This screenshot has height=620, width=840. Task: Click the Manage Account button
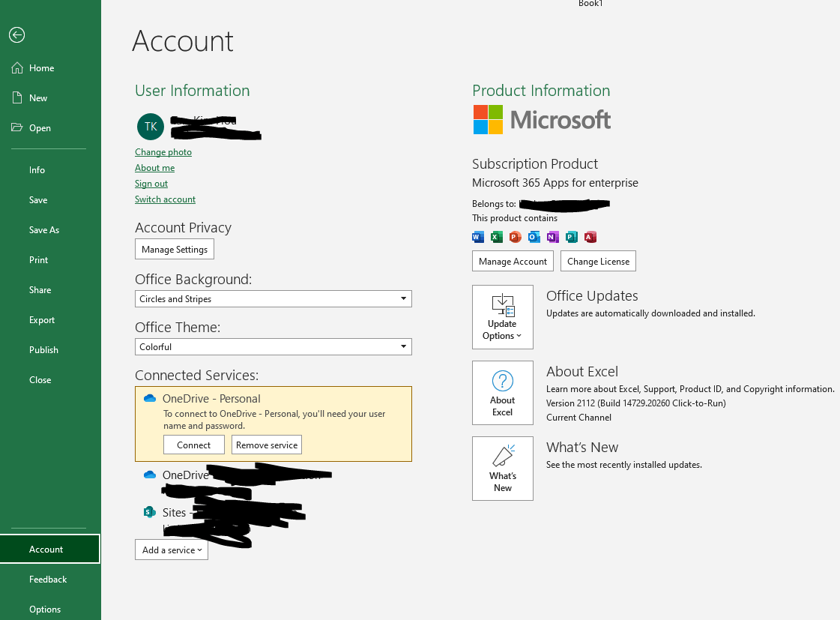pyautogui.click(x=513, y=261)
